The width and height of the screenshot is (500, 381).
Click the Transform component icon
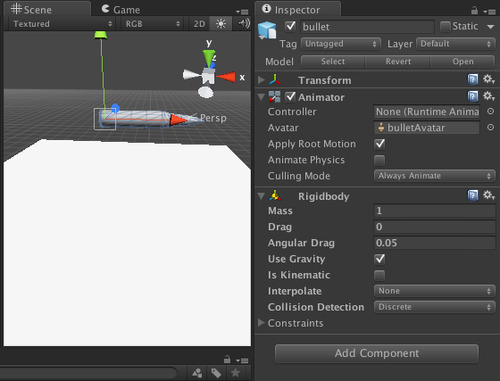275,80
